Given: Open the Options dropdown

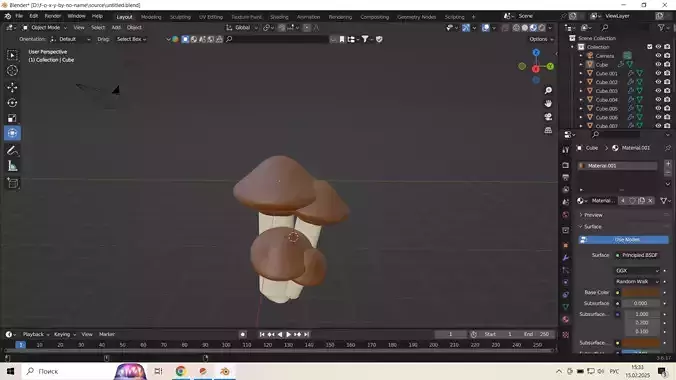Looking at the screenshot, I should [541, 39].
